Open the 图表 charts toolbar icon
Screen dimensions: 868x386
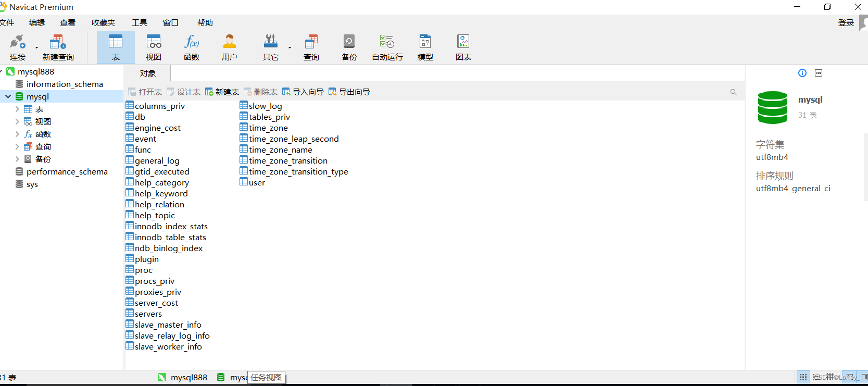pos(463,48)
